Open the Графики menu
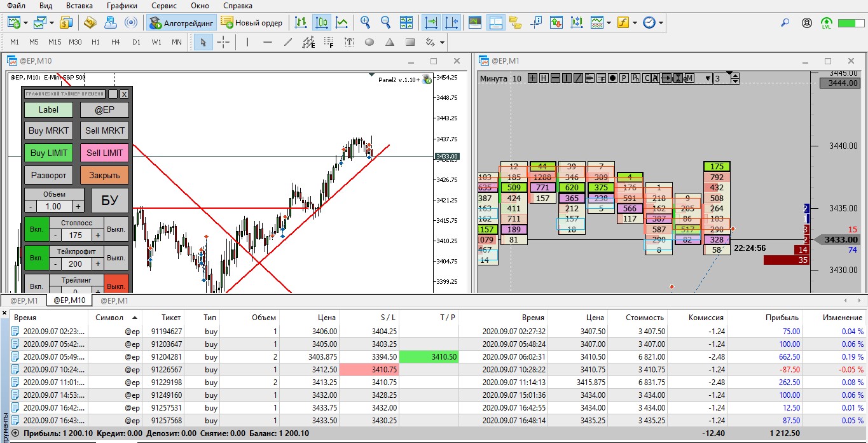This screenshot has width=868, height=443. pyautogui.click(x=121, y=5)
